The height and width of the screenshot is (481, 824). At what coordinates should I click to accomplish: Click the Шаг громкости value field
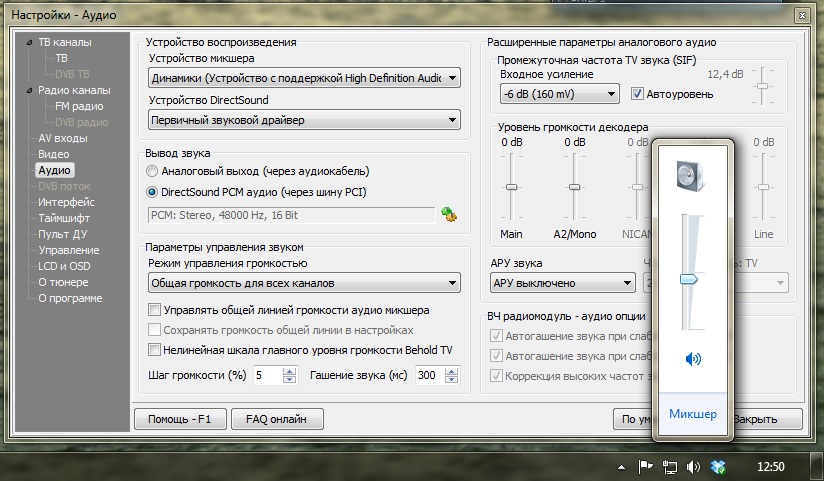point(267,375)
